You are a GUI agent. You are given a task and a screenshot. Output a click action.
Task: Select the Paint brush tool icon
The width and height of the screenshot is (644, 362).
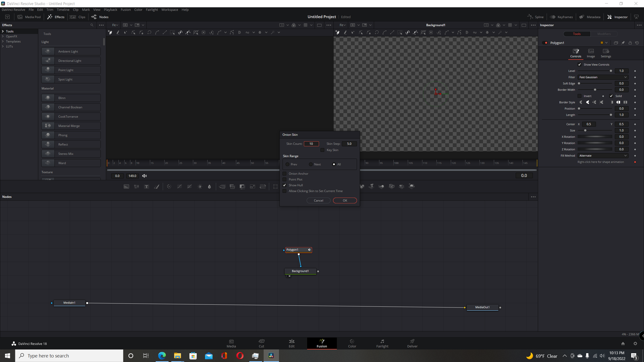click(156, 187)
